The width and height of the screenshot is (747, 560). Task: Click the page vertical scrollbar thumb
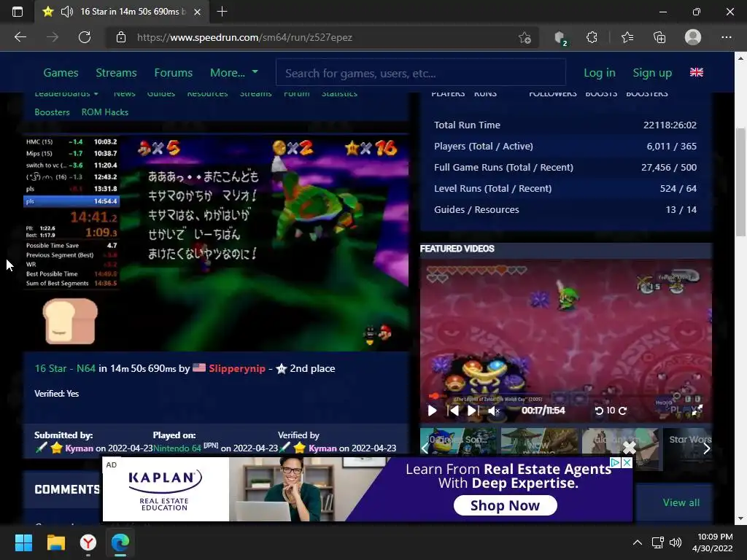pyautogui.click(x=740, y=182)
